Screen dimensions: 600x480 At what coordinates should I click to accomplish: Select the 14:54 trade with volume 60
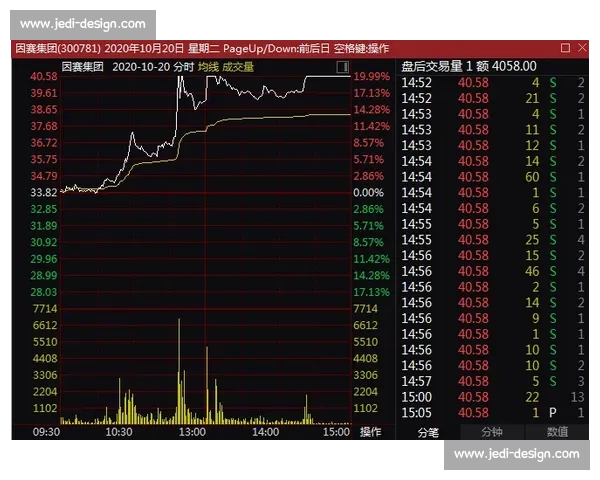click(492, 177)
